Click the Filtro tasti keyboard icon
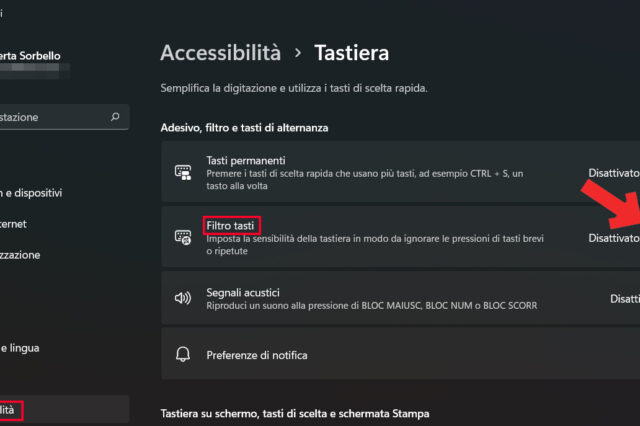Viewport: 640px width, 426px height. 183,237
